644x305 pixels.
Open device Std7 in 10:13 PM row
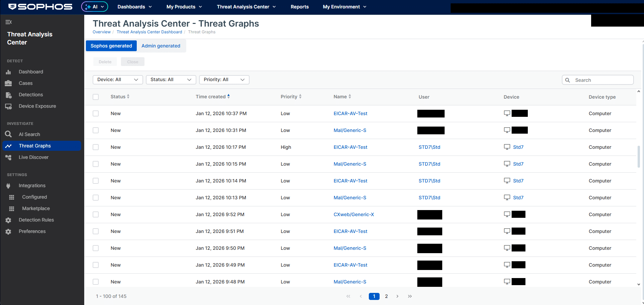pyautogui.click(x=518, y=198)
